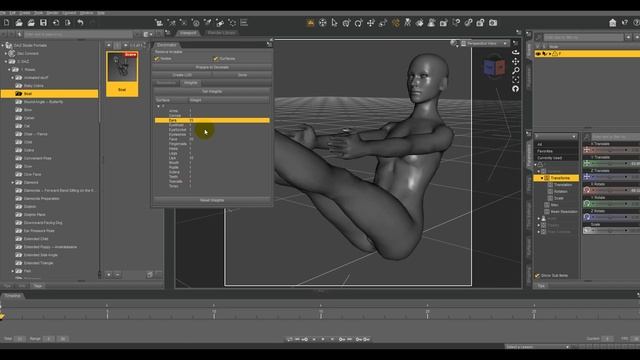
Task: Collapse the DAZ Studio Formats tree node
Action: [2, 45]
